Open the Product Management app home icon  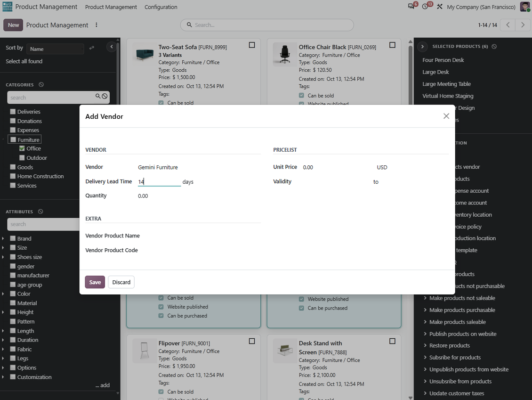[x=7, y=7]
